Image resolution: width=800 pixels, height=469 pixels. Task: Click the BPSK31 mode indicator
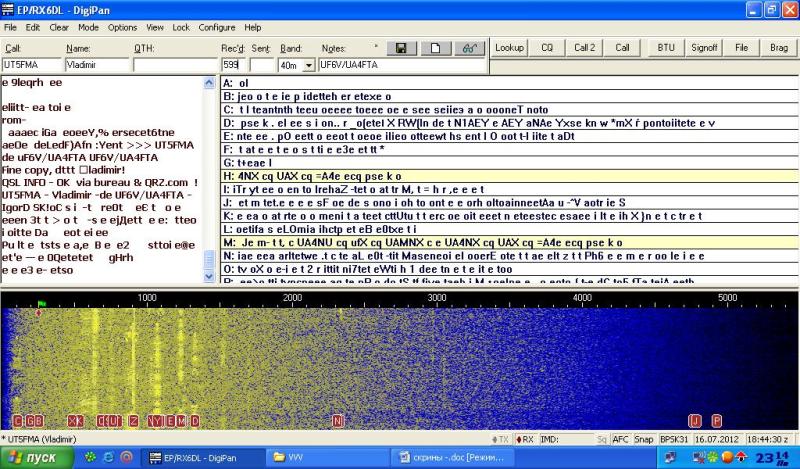674,439
